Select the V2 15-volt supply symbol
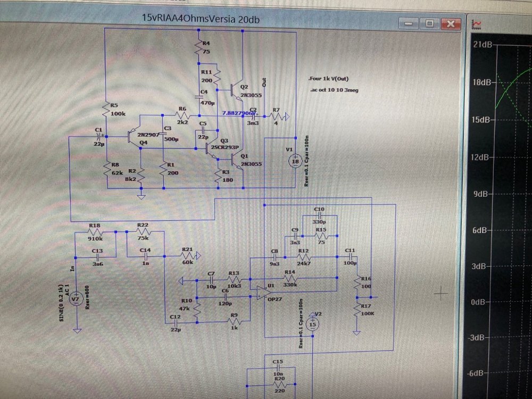Image resolution: width=532 pixels, height=399 pixels. tap(313, 324)
